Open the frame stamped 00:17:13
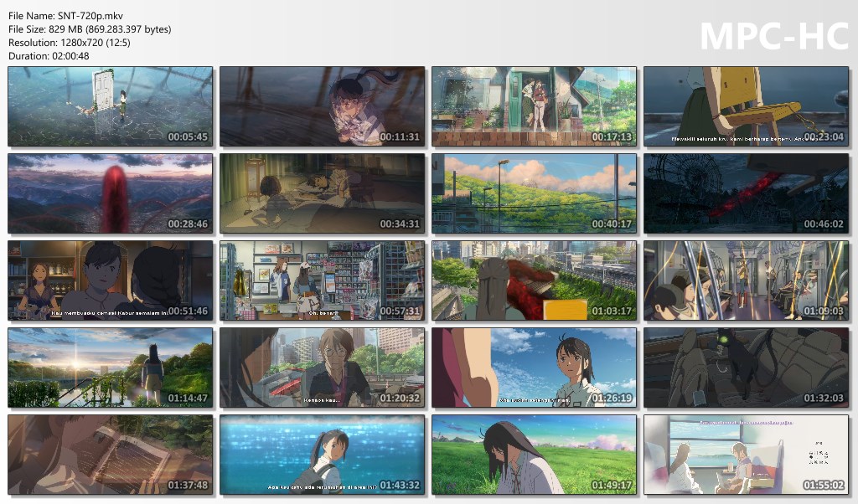The width and height of the screenshot is (858, 504). pos(534,106)
